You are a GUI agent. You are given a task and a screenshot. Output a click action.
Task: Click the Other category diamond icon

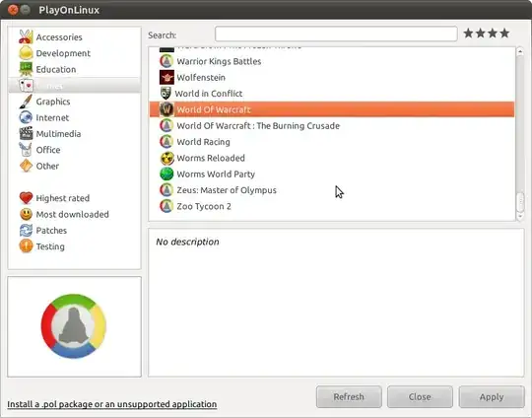point(26,166)
